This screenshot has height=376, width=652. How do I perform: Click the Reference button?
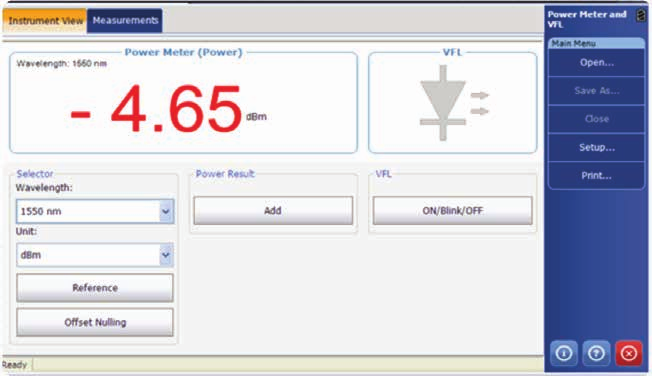coord(95,288)
